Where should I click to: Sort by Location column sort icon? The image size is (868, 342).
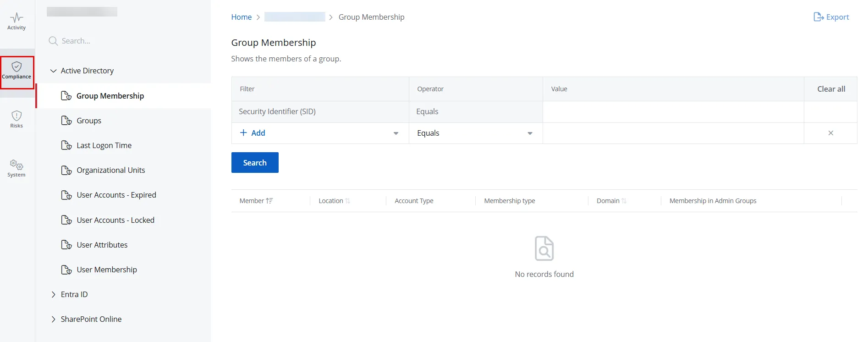348,201
